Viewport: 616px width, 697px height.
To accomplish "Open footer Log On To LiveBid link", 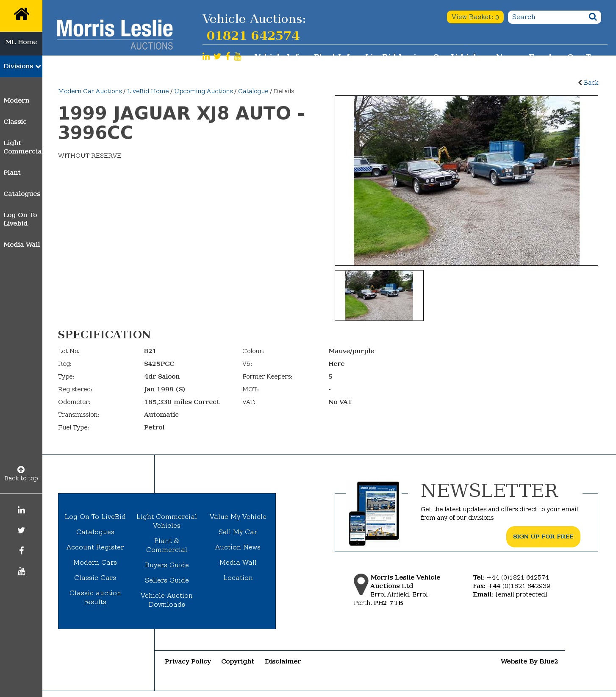I will pos(95,517).
